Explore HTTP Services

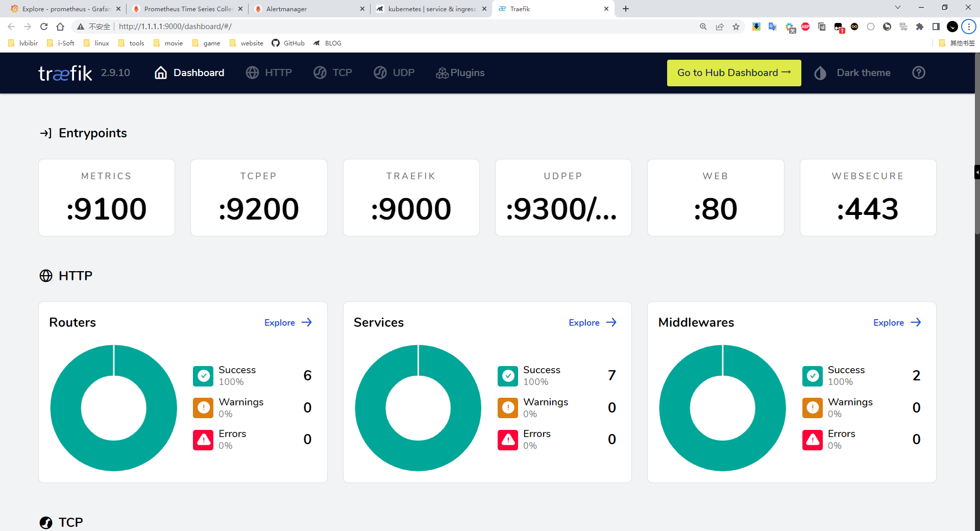pos(593,323)
